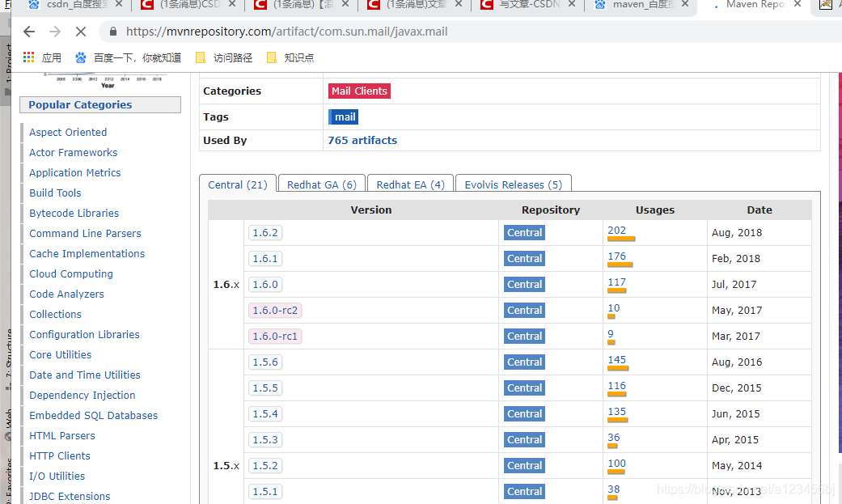This screenshot has height=504, width=842.
Task: Open the 202 usages link
Action: 616,230
